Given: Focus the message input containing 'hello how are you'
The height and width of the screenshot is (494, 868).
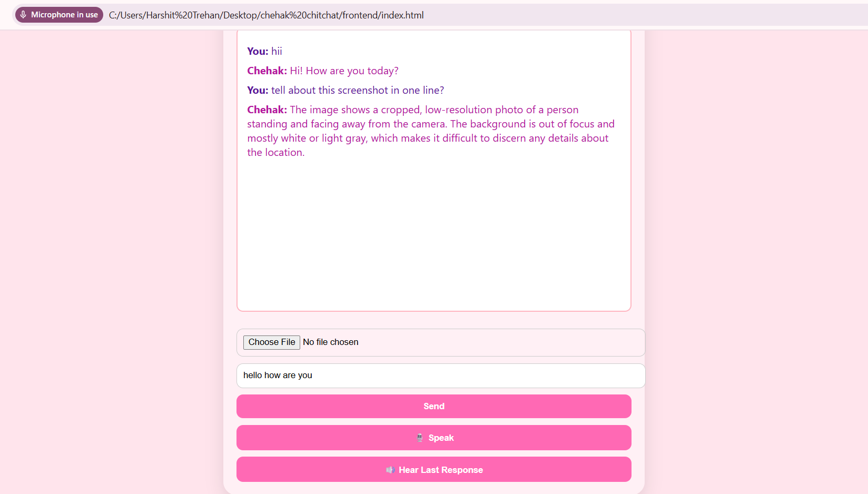Looking at the screenshot, I should coord(440,376).
